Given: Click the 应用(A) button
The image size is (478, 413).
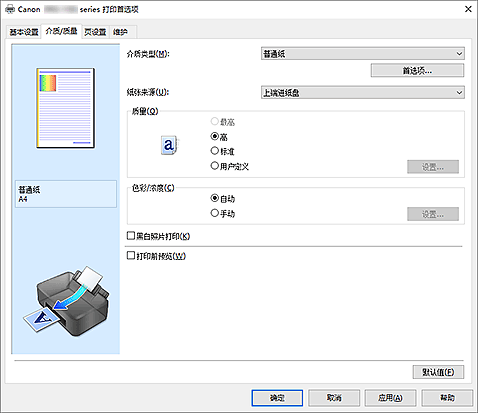Looking at the screenshot, I should tap(390, 398).
